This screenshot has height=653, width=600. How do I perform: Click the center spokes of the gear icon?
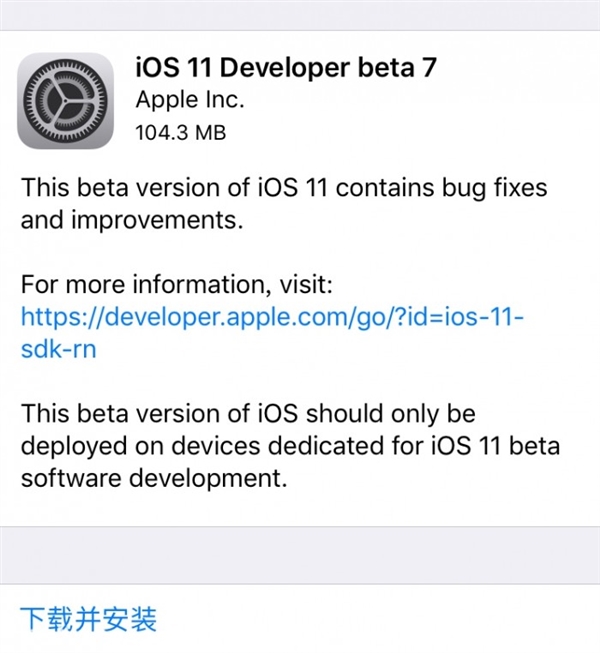(x=65, y=101)
